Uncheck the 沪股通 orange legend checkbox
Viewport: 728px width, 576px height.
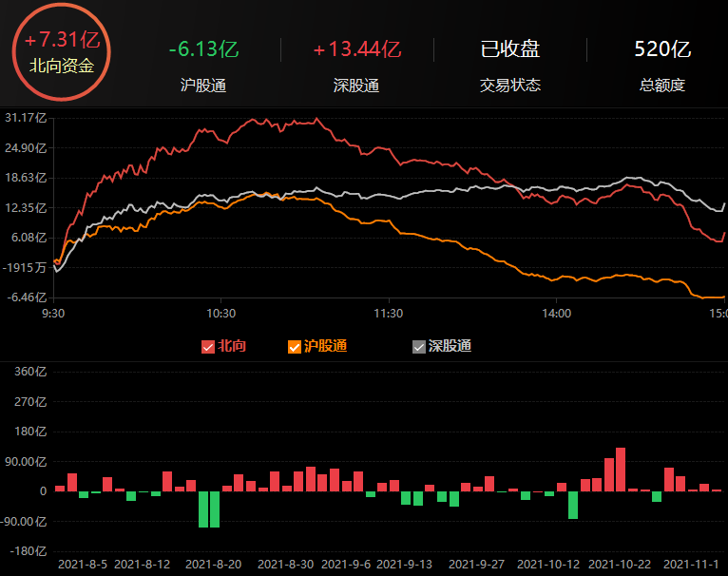pos(294,347)
